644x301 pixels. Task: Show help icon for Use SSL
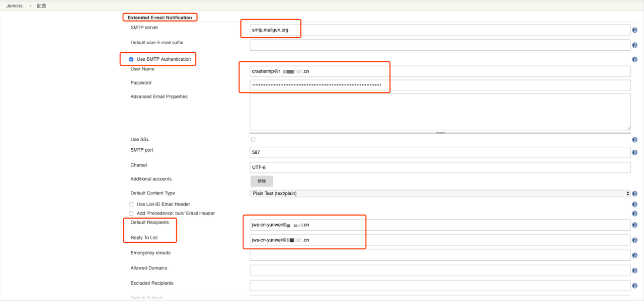pyautogui.click(x=634, y=140)
